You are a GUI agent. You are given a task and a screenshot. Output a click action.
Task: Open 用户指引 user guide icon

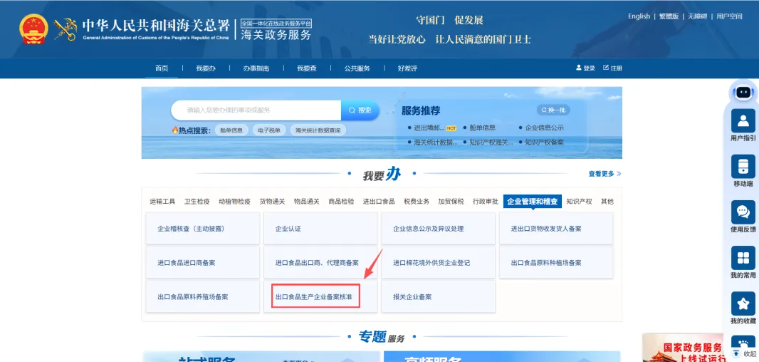click(x=743, y=121)
